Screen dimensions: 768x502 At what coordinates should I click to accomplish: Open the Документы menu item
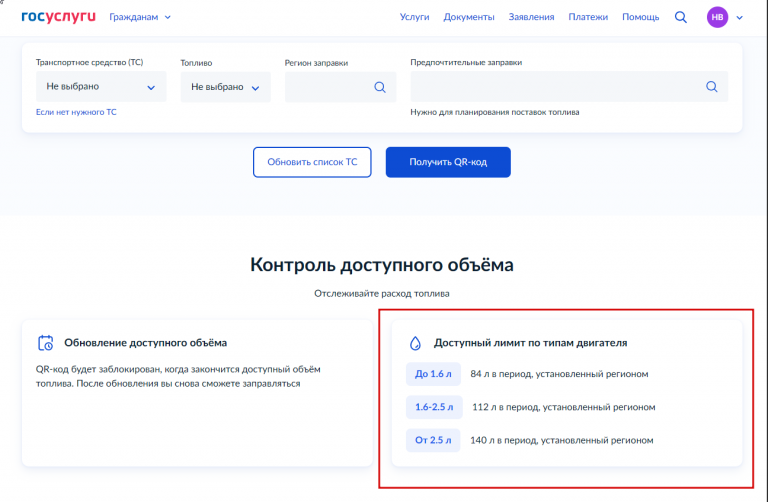469,17
